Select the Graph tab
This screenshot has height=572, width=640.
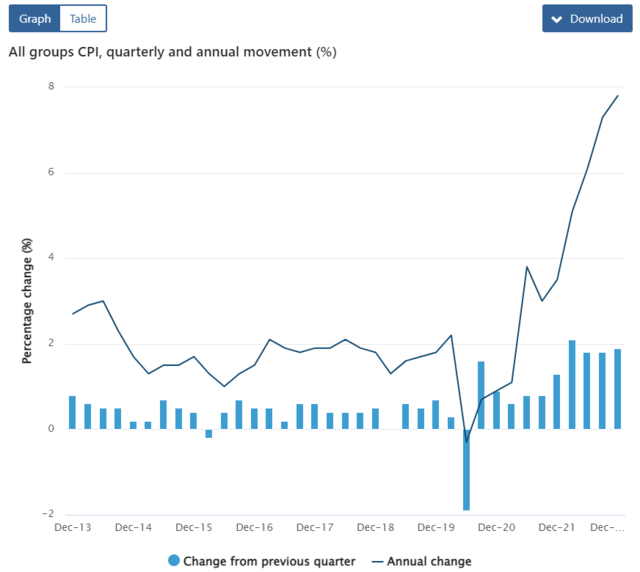coord(35,19)
